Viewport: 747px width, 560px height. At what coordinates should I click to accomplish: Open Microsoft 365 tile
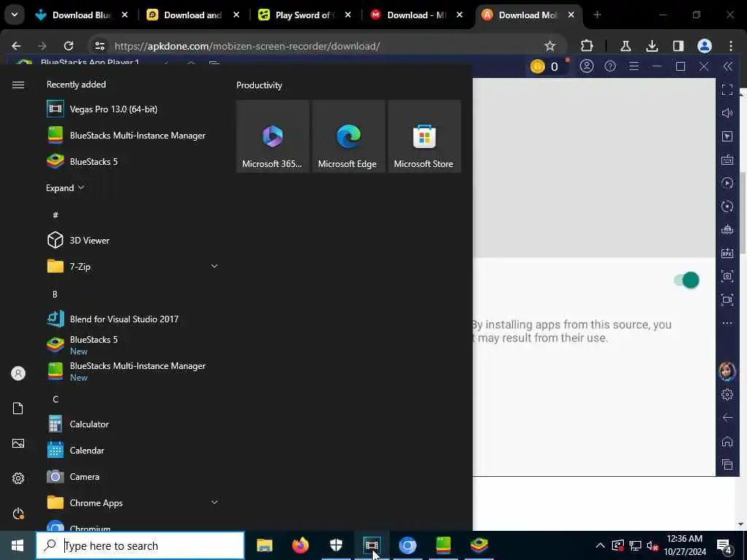point(273,136)
